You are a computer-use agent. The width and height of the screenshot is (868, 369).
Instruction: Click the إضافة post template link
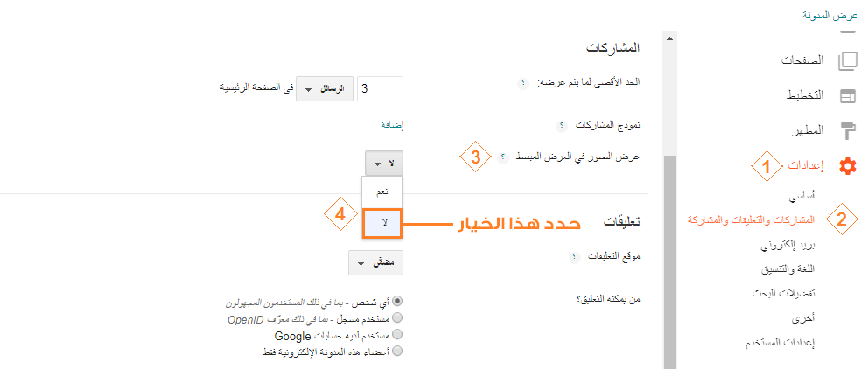[x=392, y=125]
